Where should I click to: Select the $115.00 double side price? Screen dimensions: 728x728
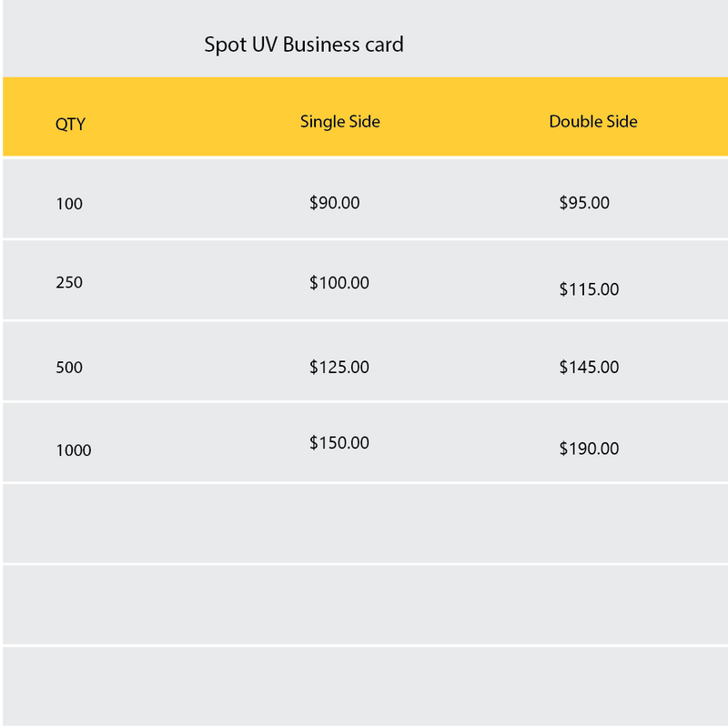[589, 289]
